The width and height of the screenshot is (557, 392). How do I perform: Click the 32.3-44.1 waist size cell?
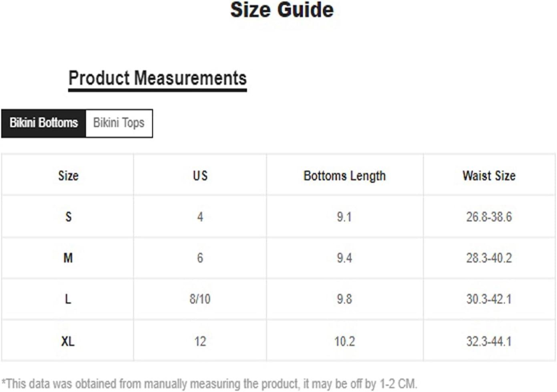489,341
